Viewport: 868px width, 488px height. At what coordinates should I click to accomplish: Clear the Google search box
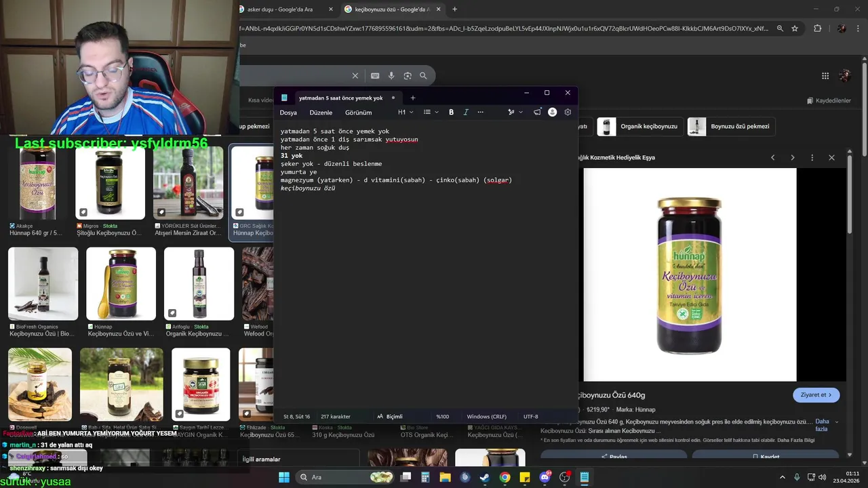(355, 76)
